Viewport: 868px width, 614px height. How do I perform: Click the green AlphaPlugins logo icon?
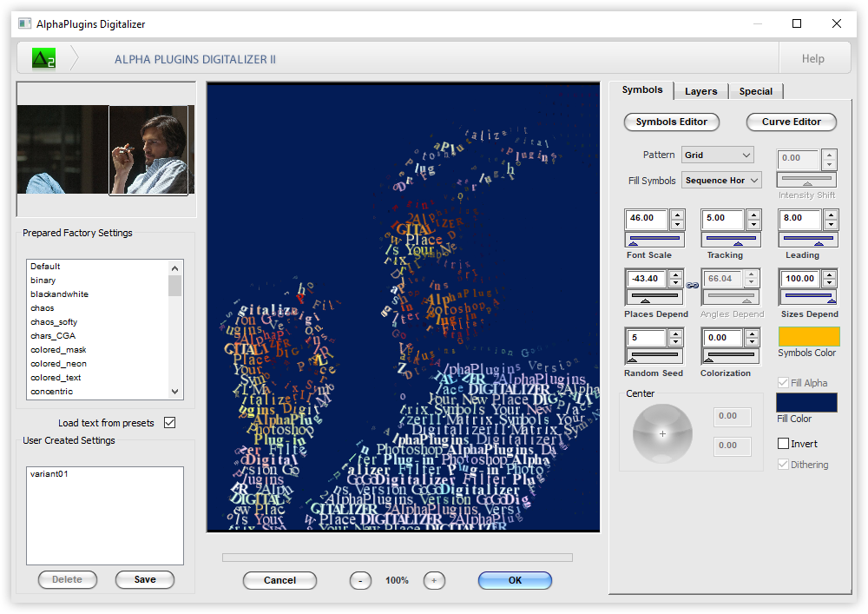click(43, 59)
